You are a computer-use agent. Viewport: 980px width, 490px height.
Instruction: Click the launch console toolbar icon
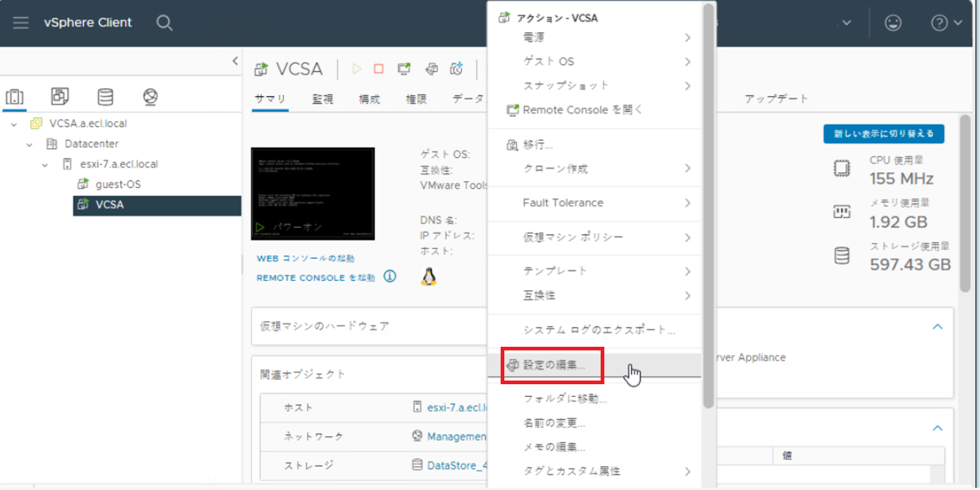[404, 69]
